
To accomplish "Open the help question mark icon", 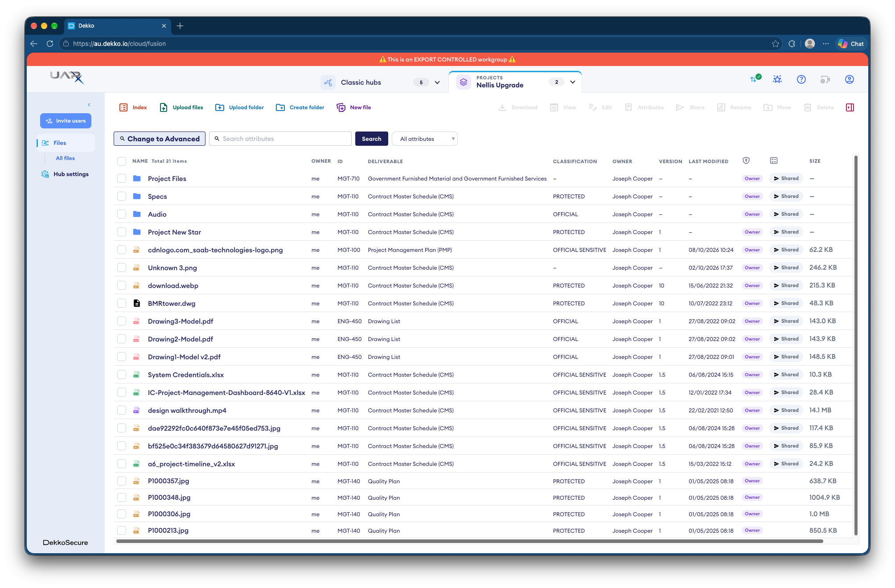I will click(801, 79).
